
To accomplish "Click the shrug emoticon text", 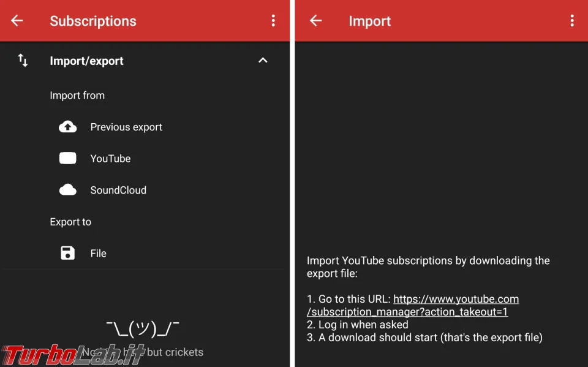I will pos(143,329).
